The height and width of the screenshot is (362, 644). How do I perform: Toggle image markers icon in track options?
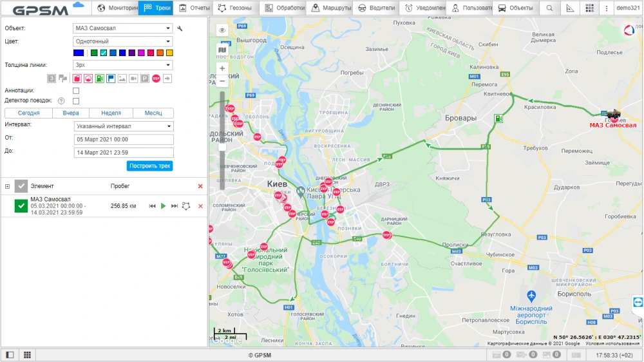coord(122,79)
